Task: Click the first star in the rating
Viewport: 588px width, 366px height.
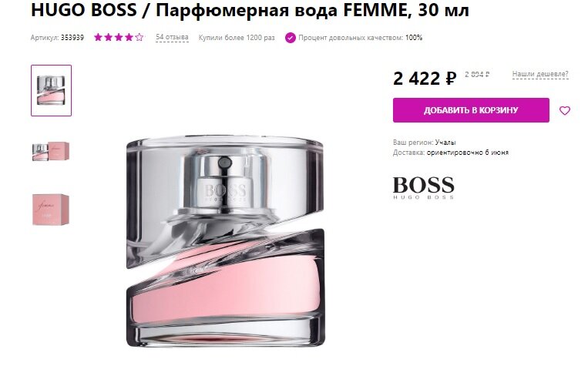Action: (x=98, y=37)
